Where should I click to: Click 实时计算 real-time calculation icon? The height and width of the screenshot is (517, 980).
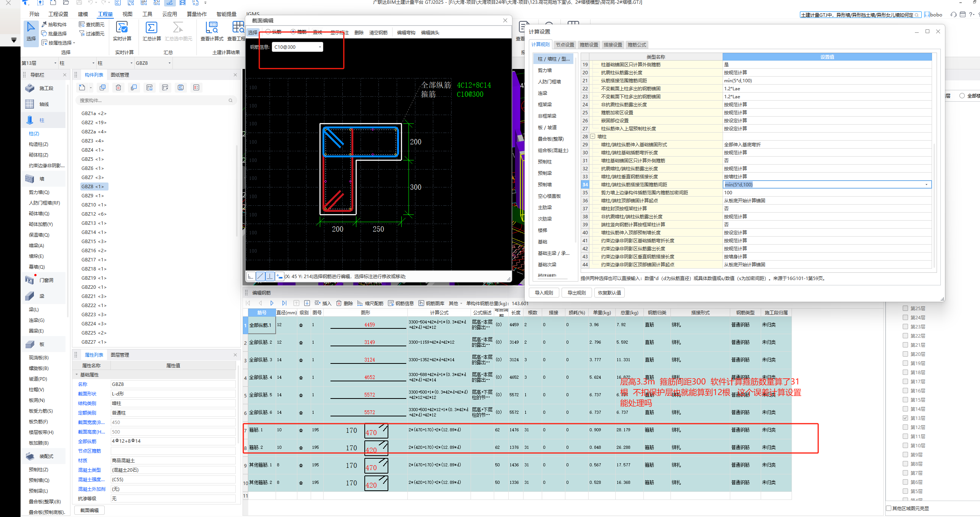coord(122,28)
